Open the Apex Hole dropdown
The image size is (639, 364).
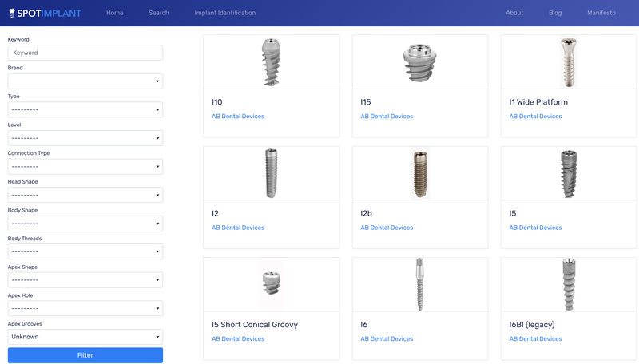click(x=85, y=309)
